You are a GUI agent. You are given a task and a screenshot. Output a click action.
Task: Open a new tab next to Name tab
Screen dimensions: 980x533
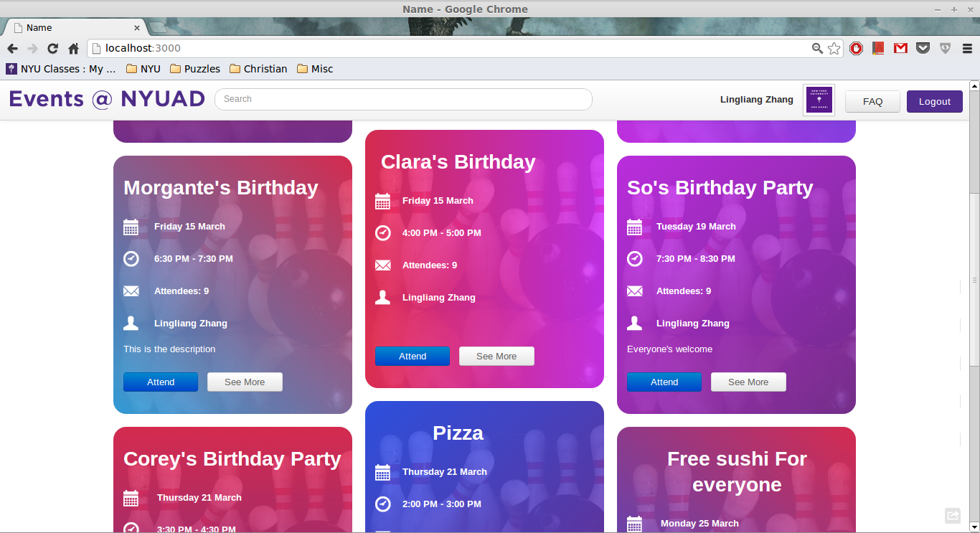(x=159, y=28)
